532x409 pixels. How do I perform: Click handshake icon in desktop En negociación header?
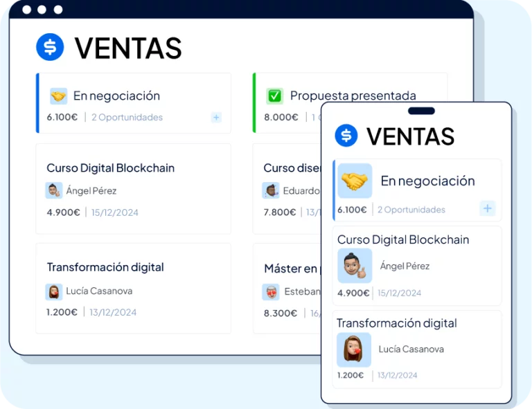58,96
